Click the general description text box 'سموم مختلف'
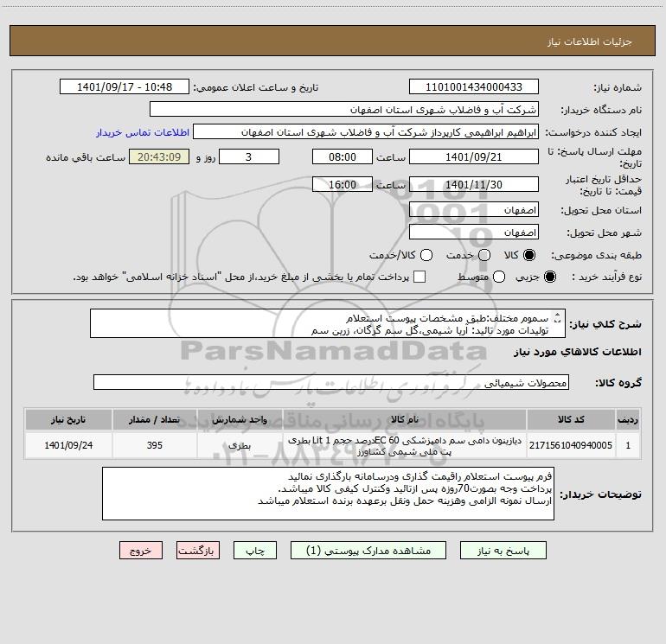Viewport: 666px width, 644px height. (328, 323)
